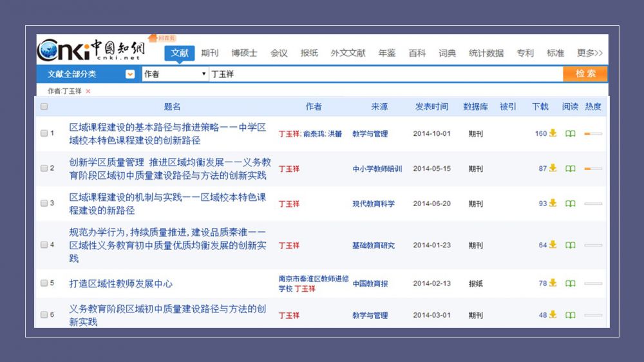Viewport: 644px width, 362px height.
Task: Remove the 作者:丁玉祥 filter tag
Action: tap(88, 91)
